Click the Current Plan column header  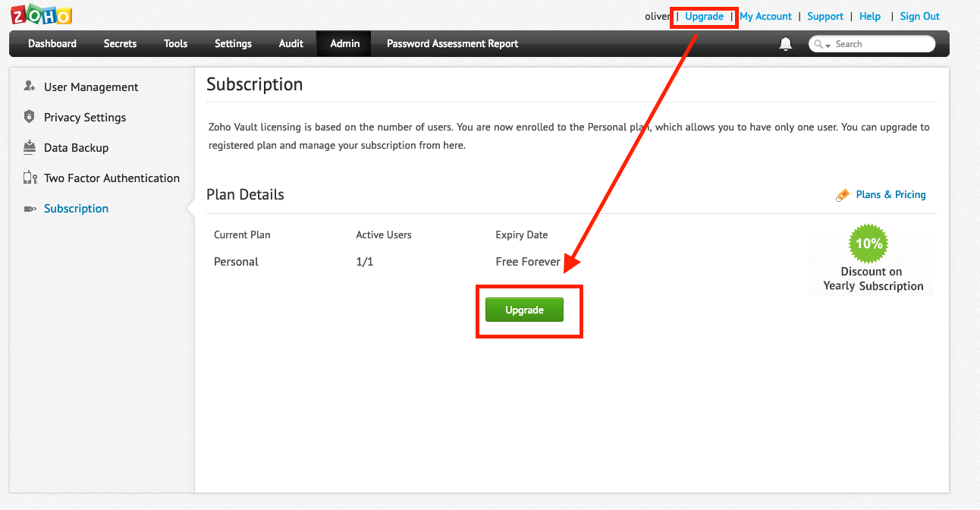[x=242, y=235]
